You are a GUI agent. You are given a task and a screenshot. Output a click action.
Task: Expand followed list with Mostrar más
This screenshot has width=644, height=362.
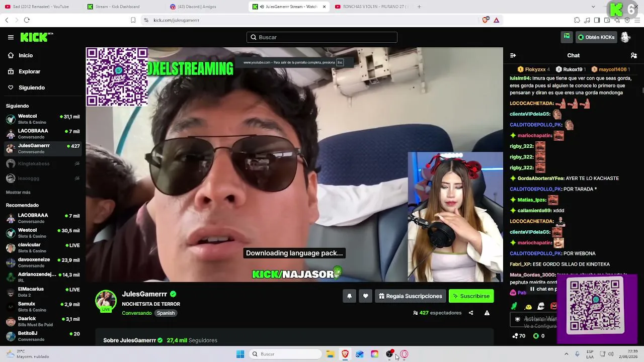coord(18,193)
